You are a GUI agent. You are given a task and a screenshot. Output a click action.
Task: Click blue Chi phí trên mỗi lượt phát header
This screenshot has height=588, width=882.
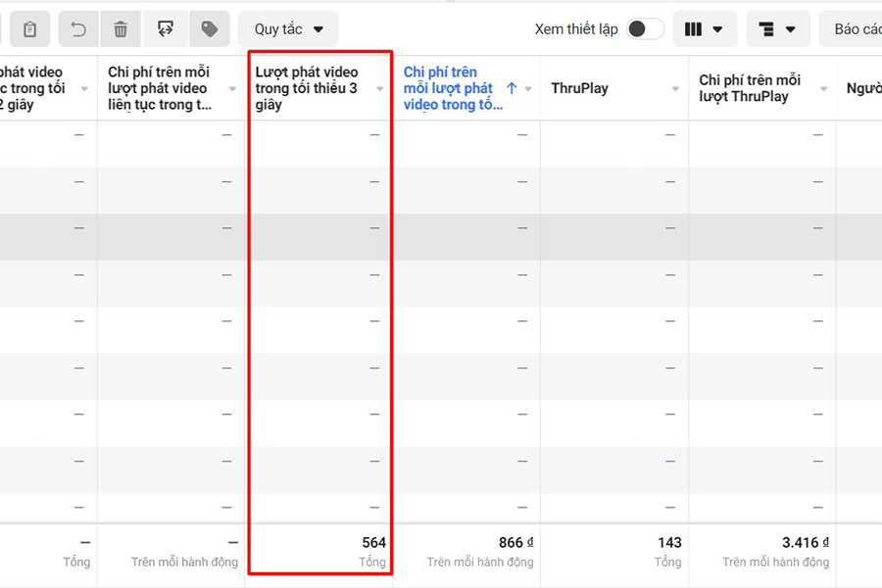pyautogui.click(x=449, y=88)
